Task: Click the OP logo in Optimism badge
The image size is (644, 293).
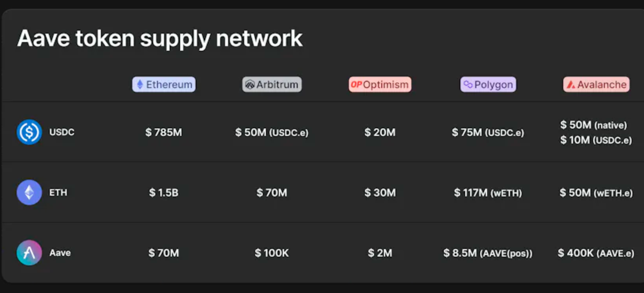Action: [356, 84]
